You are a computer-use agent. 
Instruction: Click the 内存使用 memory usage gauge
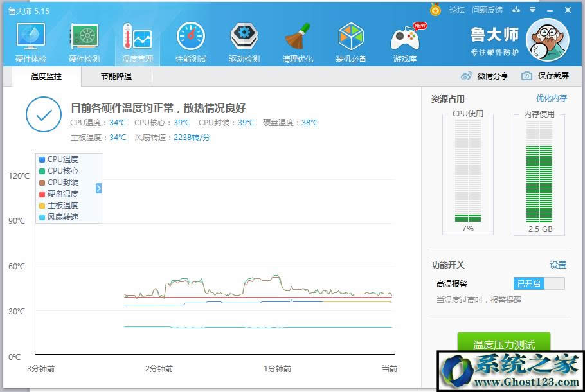539,174
